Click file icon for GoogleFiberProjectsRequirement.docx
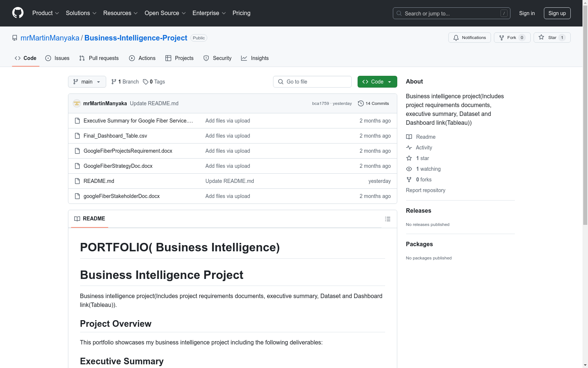 77,151
